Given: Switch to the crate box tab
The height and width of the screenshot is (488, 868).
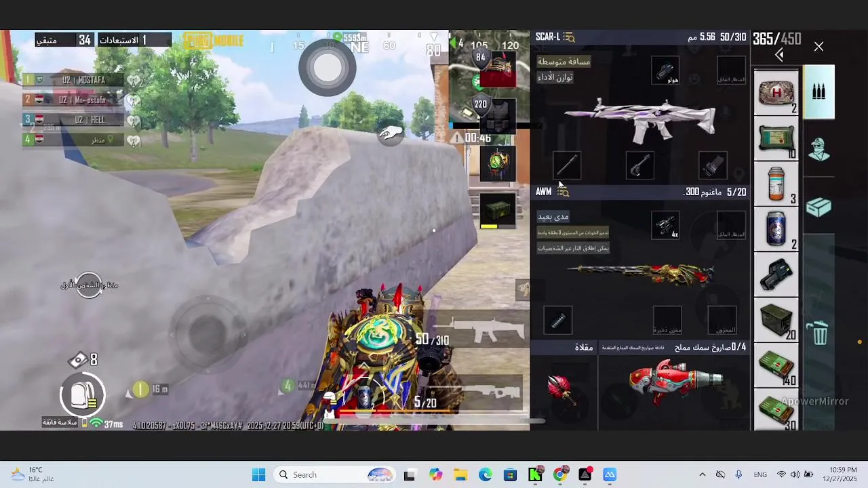Looking at the screenshot, I should click(x=818, y=207).
